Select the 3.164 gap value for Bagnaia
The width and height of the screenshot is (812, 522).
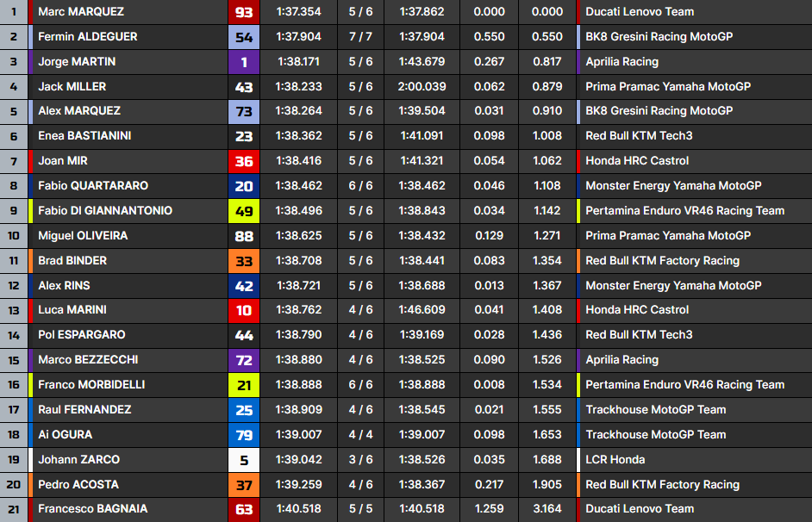point(547,510)
